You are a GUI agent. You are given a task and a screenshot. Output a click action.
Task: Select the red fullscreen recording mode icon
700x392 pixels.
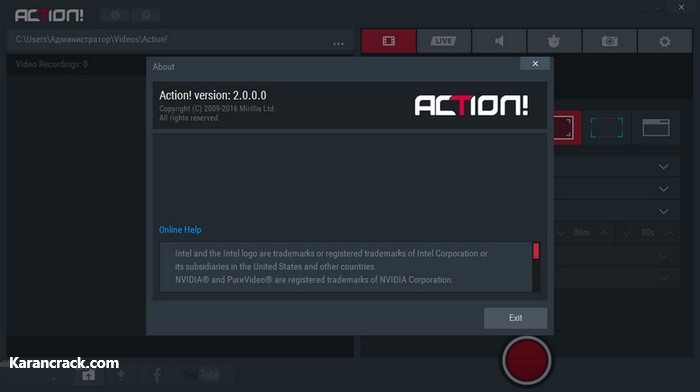click(x=567, y=128)
